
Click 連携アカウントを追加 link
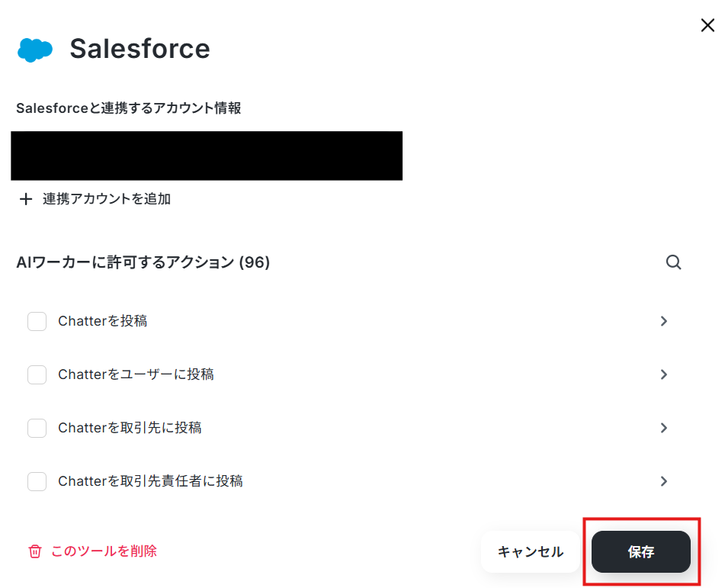(107, 199)
